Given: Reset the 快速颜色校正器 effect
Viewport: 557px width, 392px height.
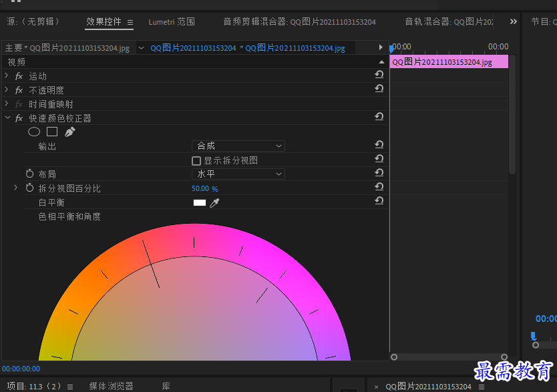Looking at the screenshot, I should point(379,116).
